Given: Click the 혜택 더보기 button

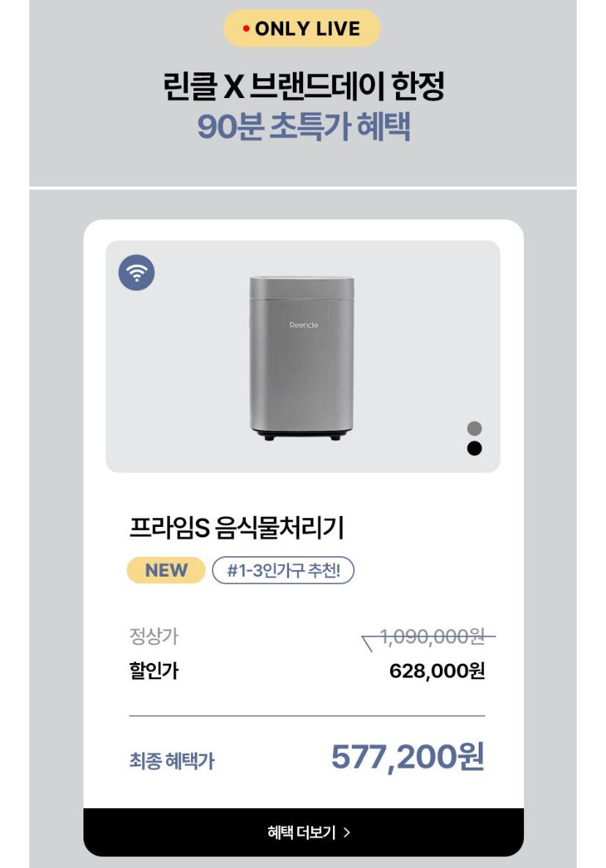Looking at the screenshot, I should coord(303,832).
